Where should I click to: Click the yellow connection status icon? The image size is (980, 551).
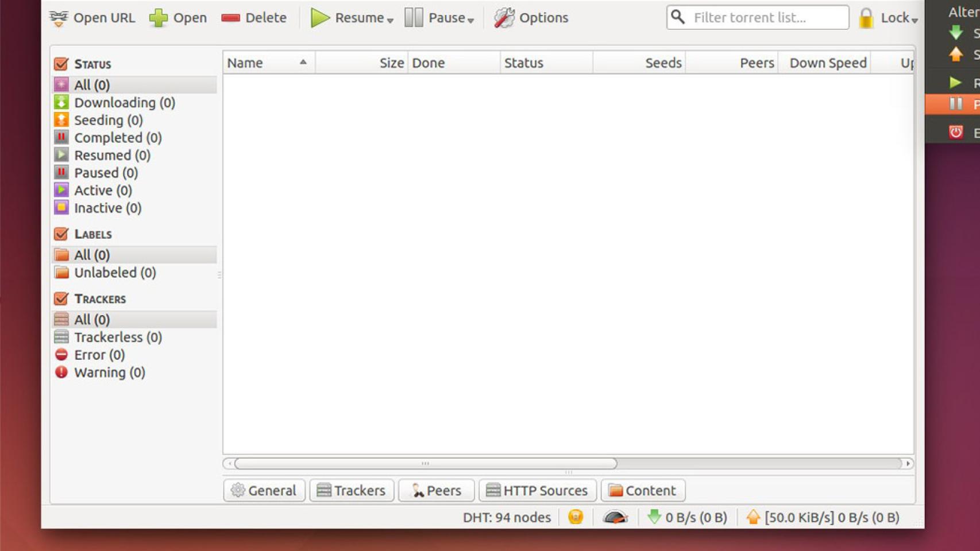(576, 517)
